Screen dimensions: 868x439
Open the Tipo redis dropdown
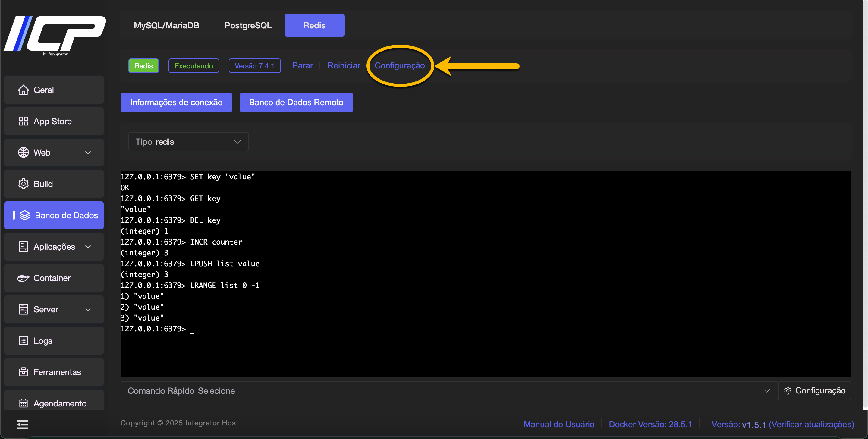coord(188,142)
